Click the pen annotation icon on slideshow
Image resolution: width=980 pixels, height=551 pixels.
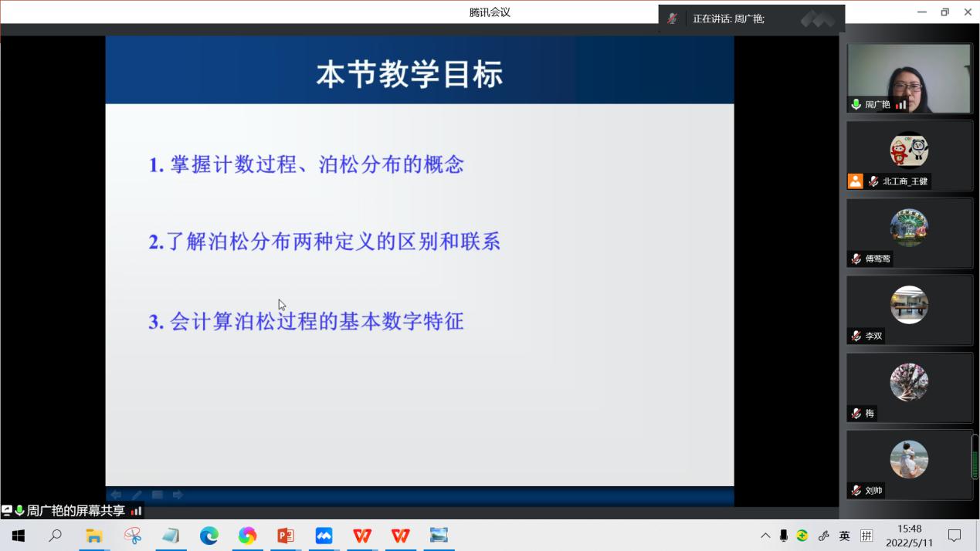[x=137, y=495]
